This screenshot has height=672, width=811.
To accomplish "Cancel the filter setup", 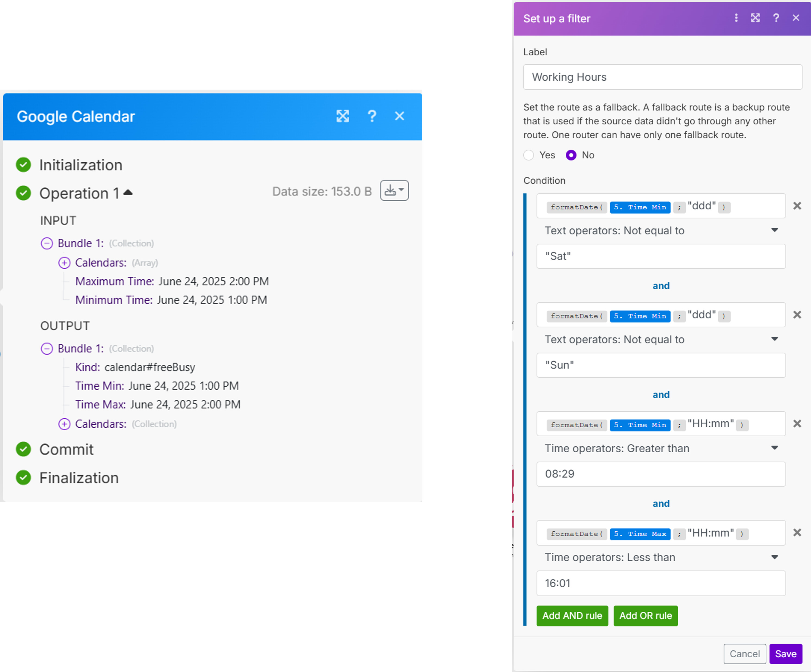I will (745, 654).
